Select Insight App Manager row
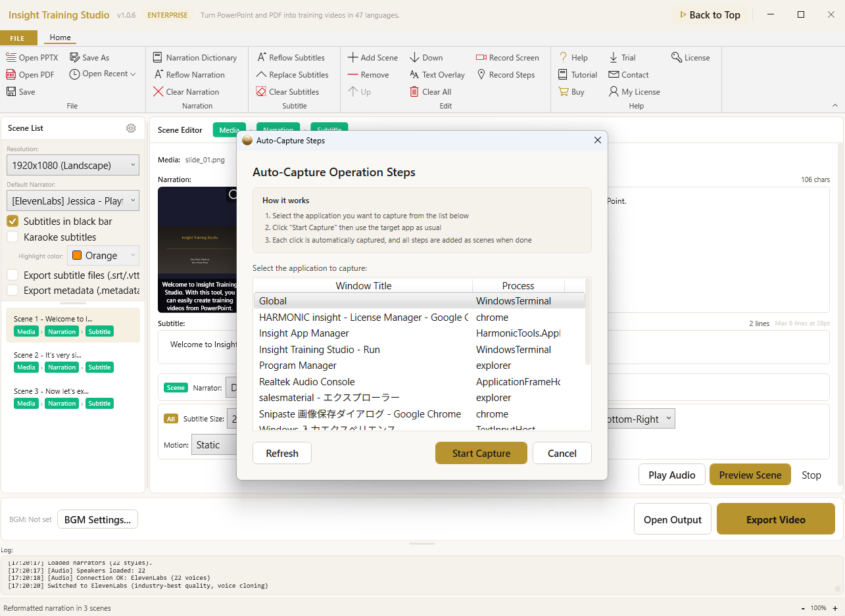Viewport: 845px width, 616px height. [420, 333]
